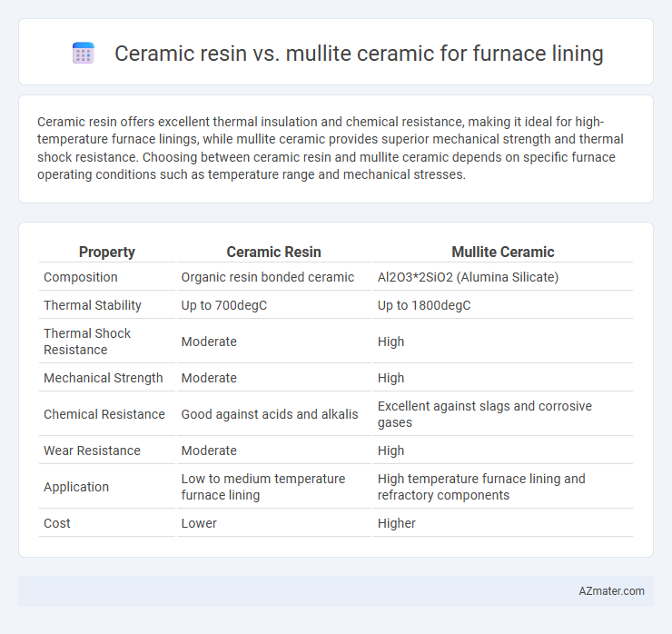The height and width of the screenshot is (634, 672).
Task: Select the 'Thermal Shock Resistance' row label
Action: pyautogui.click(x=87, y=342)
